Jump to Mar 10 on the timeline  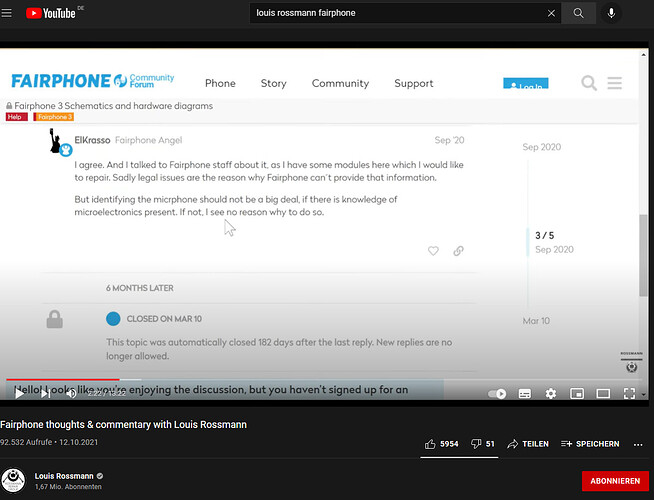point(536,321)
